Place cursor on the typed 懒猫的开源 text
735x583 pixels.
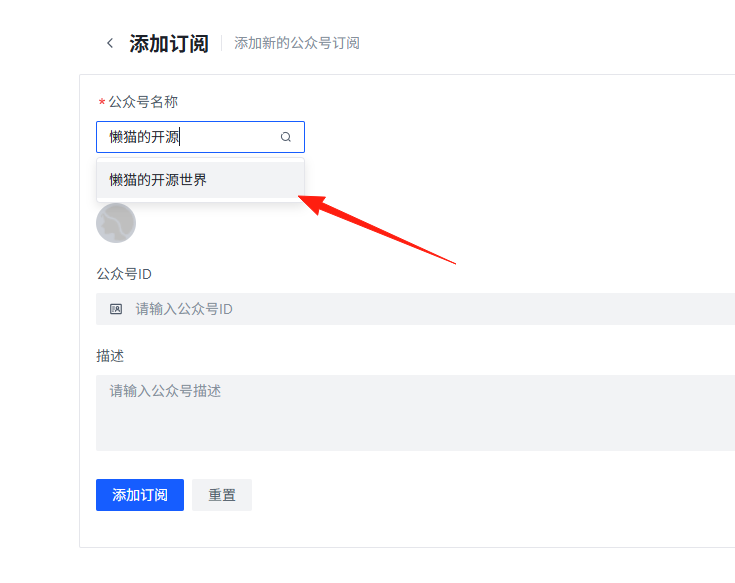click(x=144, y=137)
